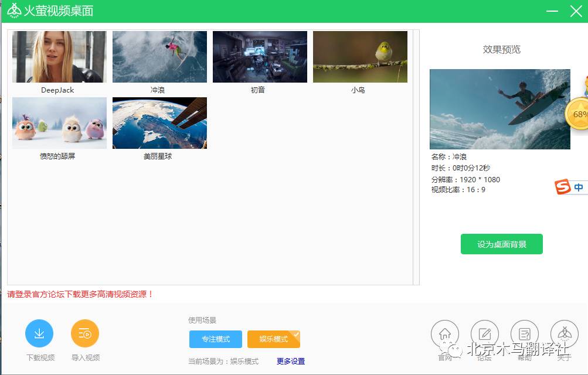Select the 美丽星球 earth video thumbnail
588x375 pixels.
pos(159,123)
